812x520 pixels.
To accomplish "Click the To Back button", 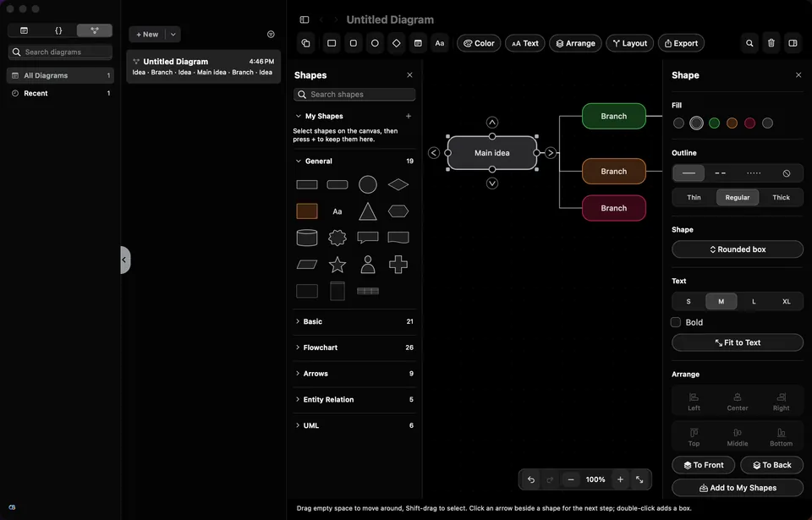I will tap(771, 465).
